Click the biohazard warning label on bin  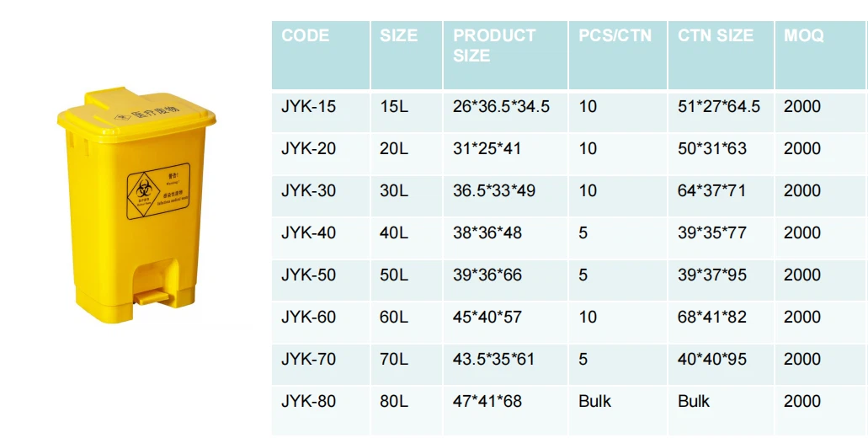click(158, 192)
